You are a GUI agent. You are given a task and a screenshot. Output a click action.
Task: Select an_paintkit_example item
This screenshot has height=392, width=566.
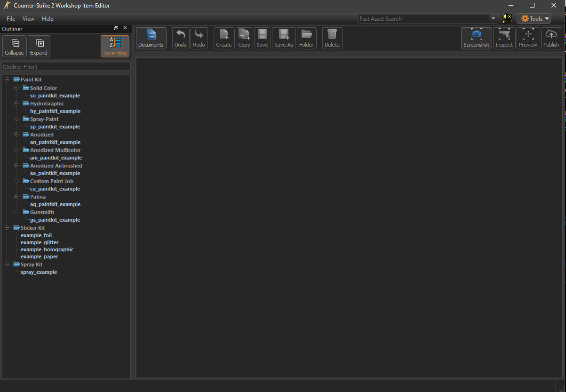(55, 142)
